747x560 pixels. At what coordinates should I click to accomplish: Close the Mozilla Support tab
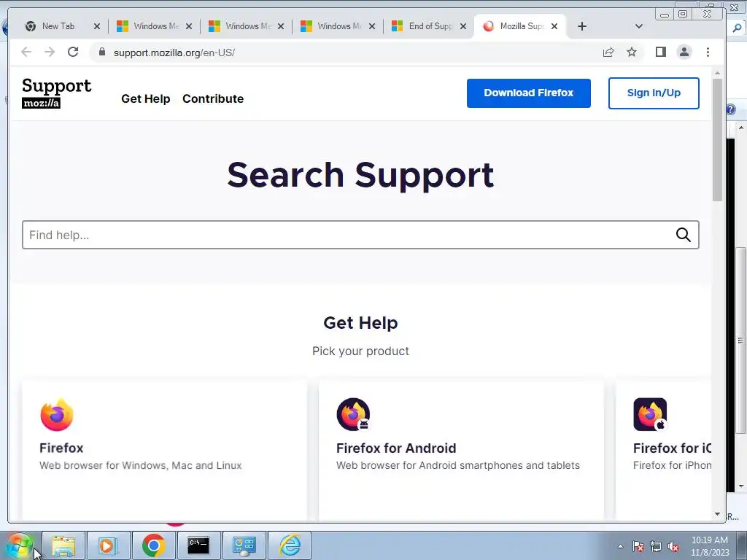(x=554, y=26)
